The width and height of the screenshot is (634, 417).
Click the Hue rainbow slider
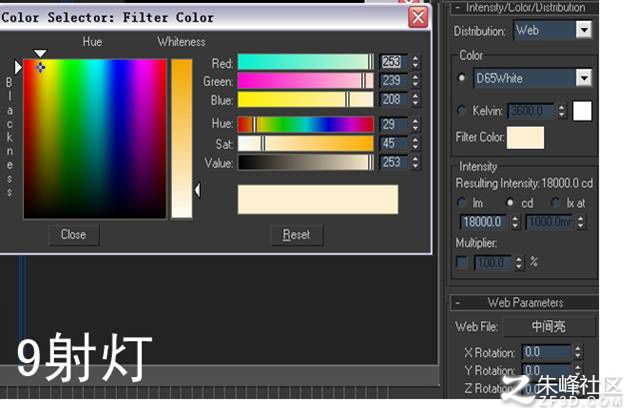(306, 124)
